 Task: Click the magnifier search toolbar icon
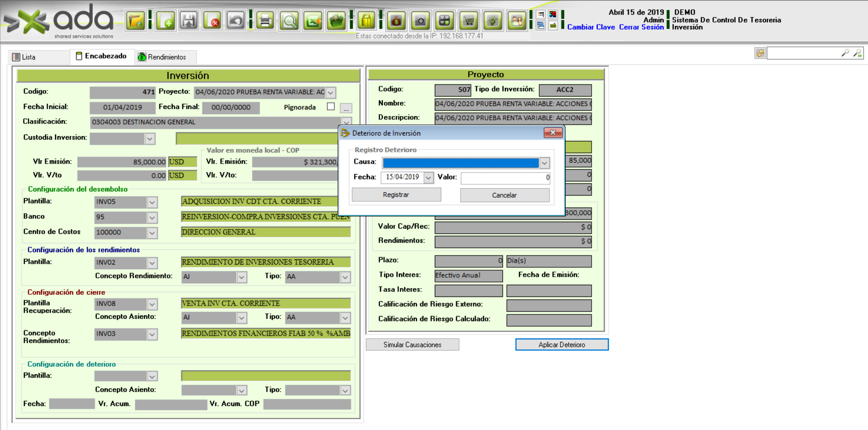(289, 21)
